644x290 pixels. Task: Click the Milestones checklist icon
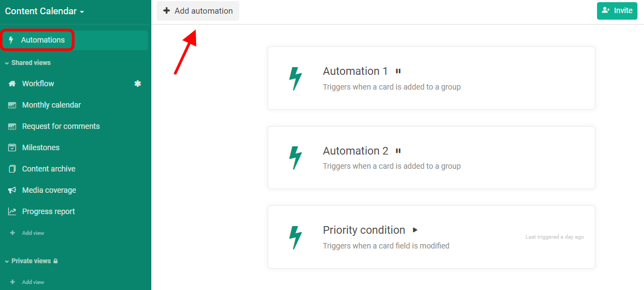point(12,147)
